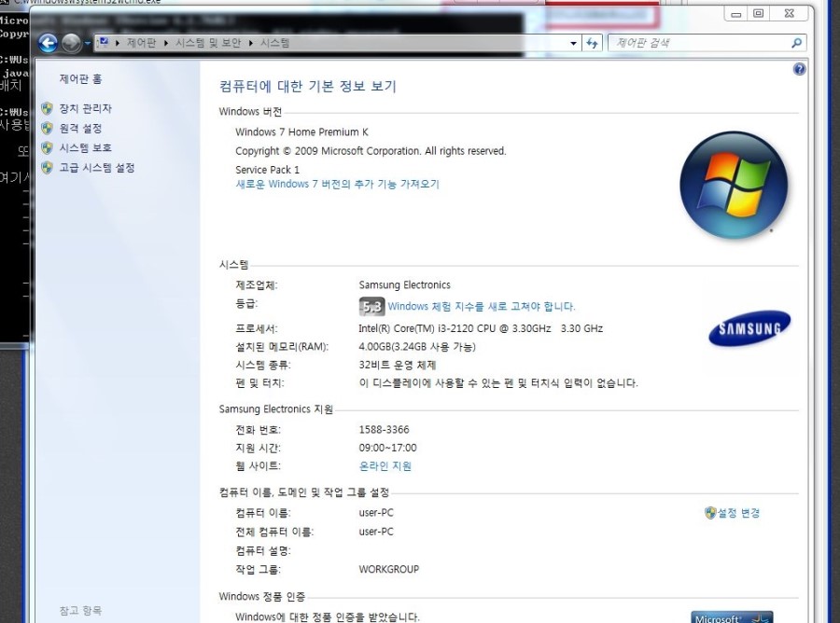Open Windows 체험 지수를 새로 고쳐야 합니다 link
Screen dimensions: 840x623
pyautogui.click(x=481, y=307)
